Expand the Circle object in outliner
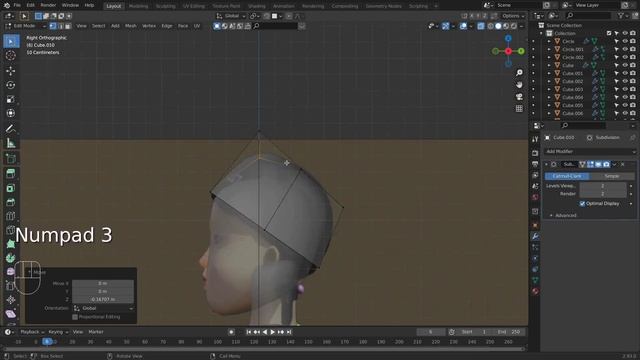 click(x=549, y=41)
